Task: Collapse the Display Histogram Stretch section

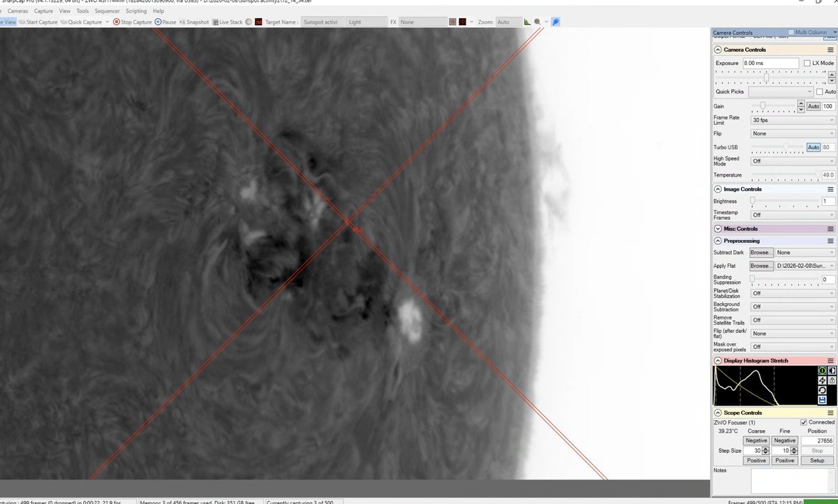Action: point(718,361)
